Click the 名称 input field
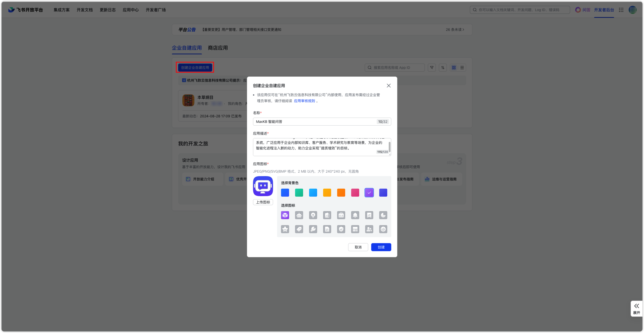This screenshot has height=333, width=644. [314, 122]
